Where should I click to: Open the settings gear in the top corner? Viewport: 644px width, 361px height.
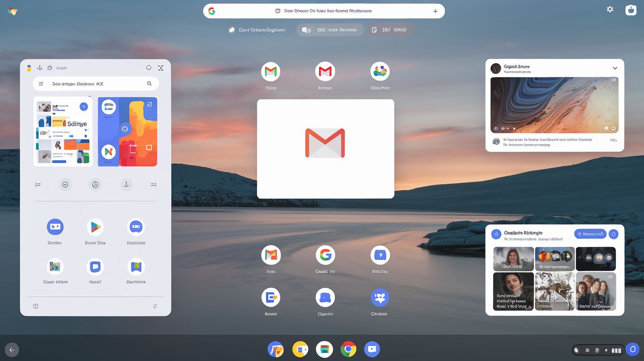coord(610,9)
